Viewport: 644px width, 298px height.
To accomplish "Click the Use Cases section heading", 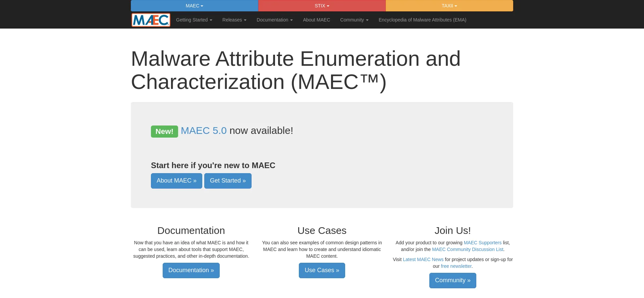I will [322, 231].
